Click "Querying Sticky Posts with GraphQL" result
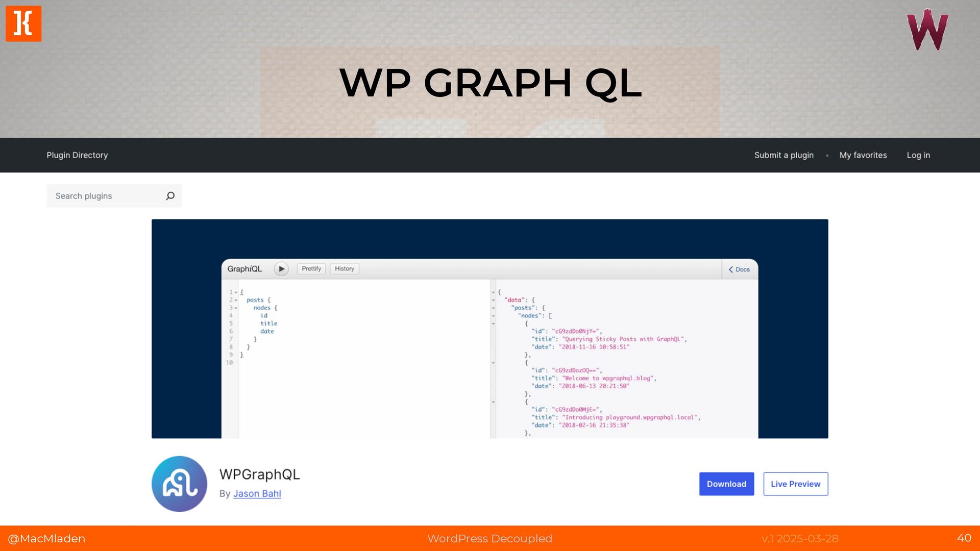Image resolution: width=980 pixels, height=551 pixels. click(x=624, y=339)
